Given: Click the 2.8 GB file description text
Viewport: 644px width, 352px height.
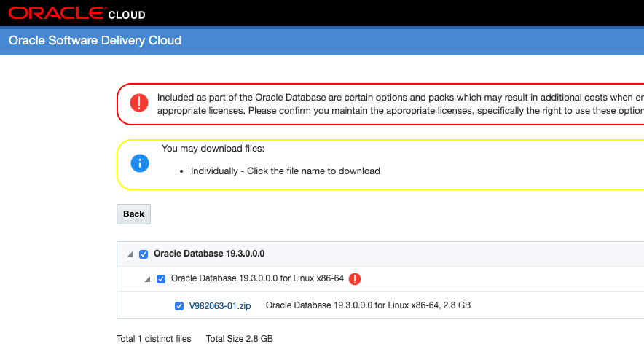Looking at the screenshot, I should pos(368,305).
